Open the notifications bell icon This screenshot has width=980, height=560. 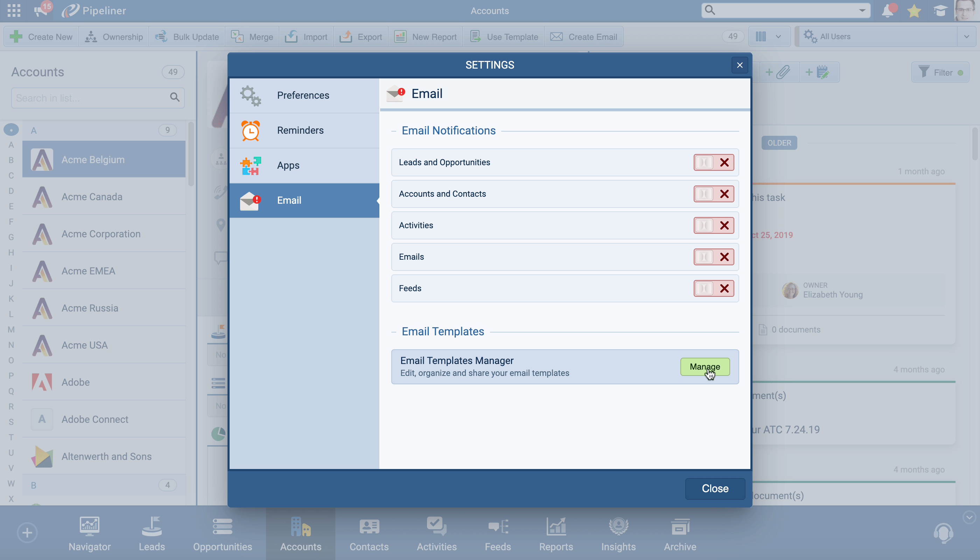888,11
